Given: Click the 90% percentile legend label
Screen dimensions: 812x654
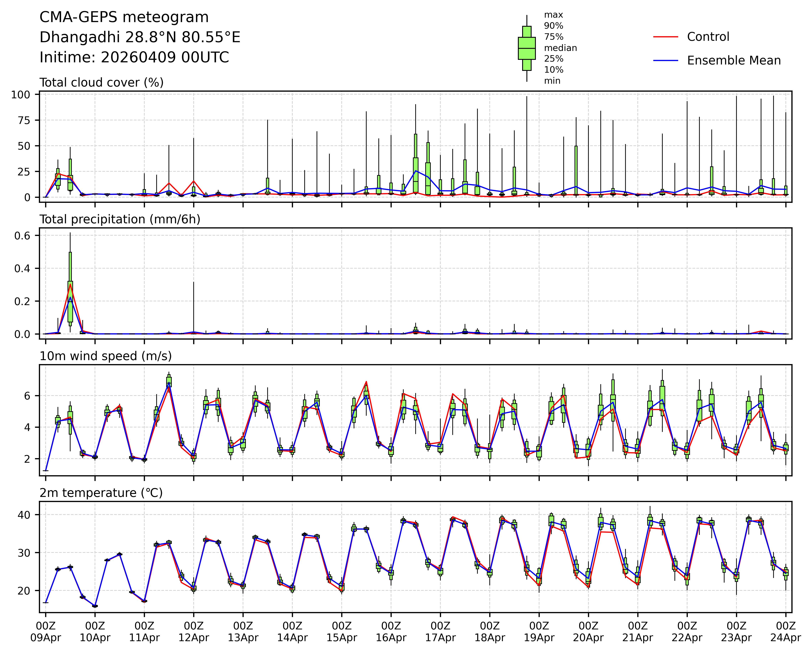Looking at the screenshot, I should point(554,26).
